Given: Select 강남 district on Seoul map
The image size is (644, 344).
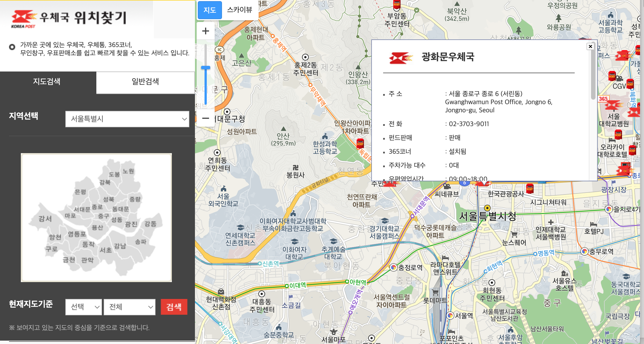Looking at the screenshot, I should 120,246.
